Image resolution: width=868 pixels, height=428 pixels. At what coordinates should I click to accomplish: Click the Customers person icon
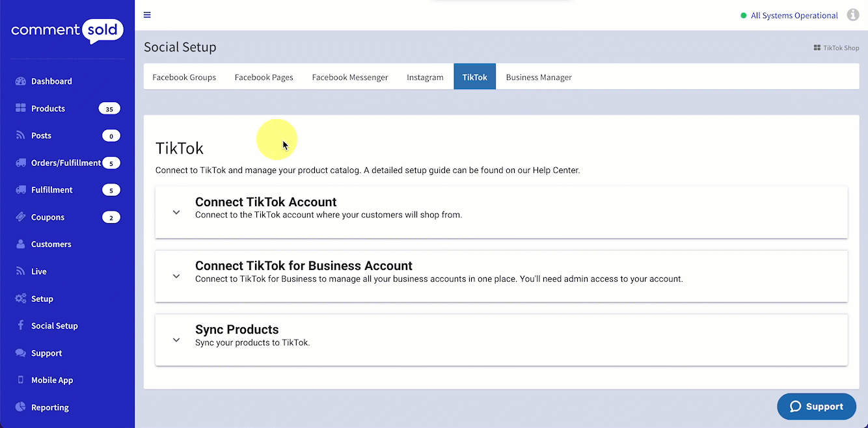[x=20, y=245]
